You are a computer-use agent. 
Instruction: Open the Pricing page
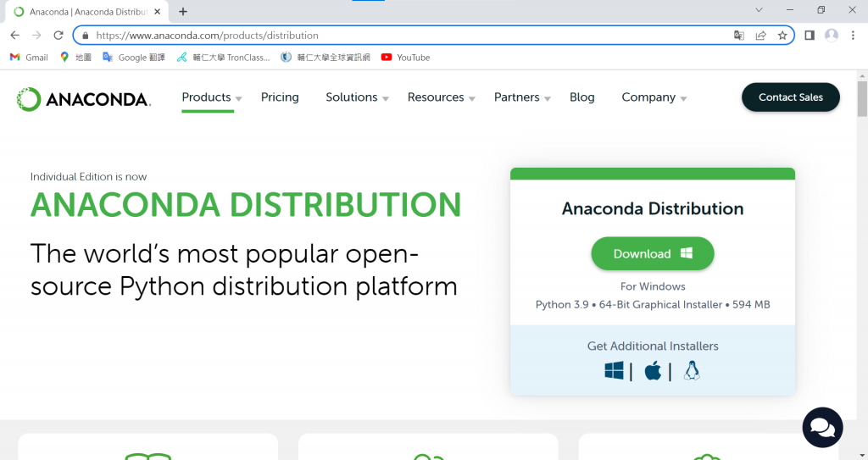tap(280, 97)
